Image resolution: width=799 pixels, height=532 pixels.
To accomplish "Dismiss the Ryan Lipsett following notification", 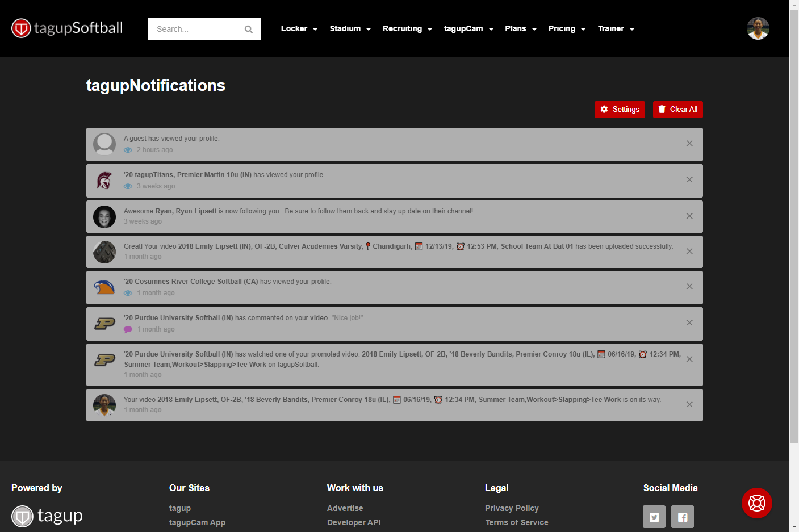I will click(x=689, y=216).
